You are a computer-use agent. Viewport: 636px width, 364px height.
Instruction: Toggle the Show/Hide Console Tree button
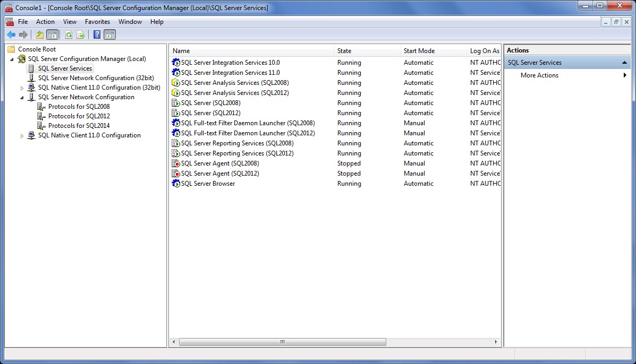pos(52,35)
